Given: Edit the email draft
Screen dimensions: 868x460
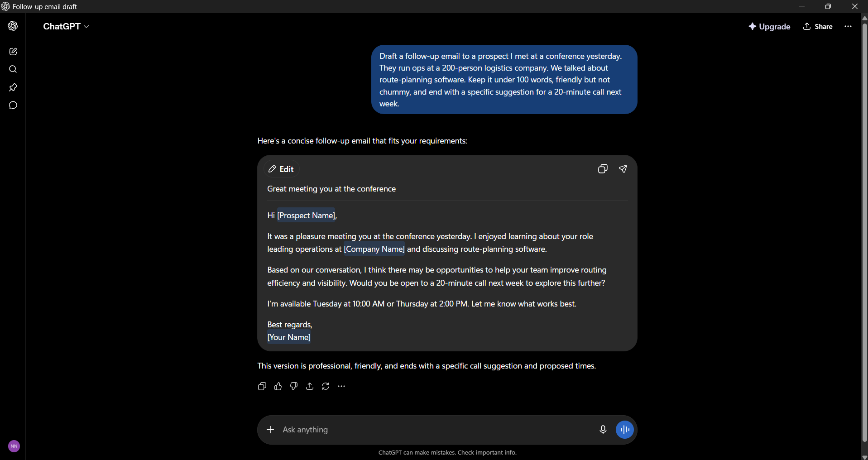Looking at the screenshot, I should (x=282, y=169).
